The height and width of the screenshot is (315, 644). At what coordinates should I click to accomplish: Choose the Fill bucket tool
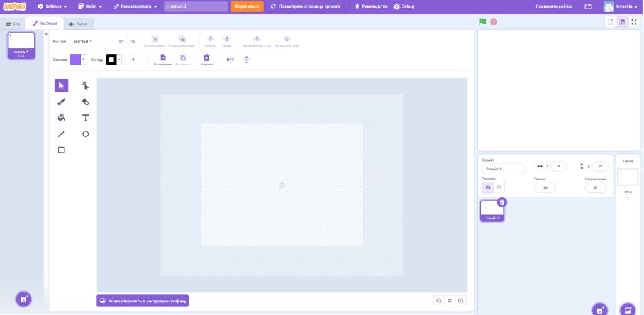click(61, 118)
